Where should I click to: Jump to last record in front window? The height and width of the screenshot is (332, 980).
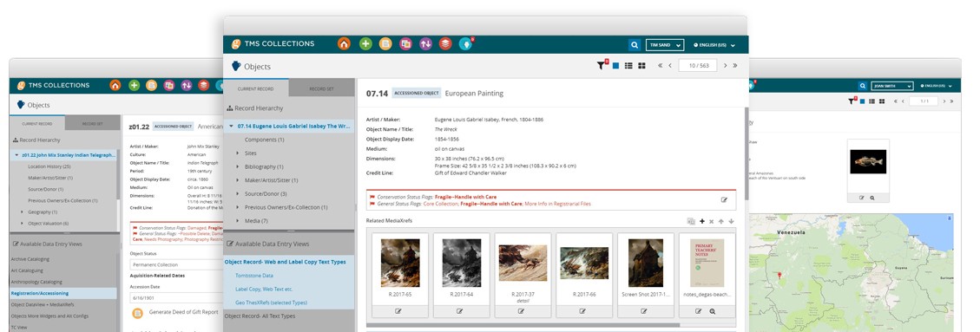(x=735, y=66)
